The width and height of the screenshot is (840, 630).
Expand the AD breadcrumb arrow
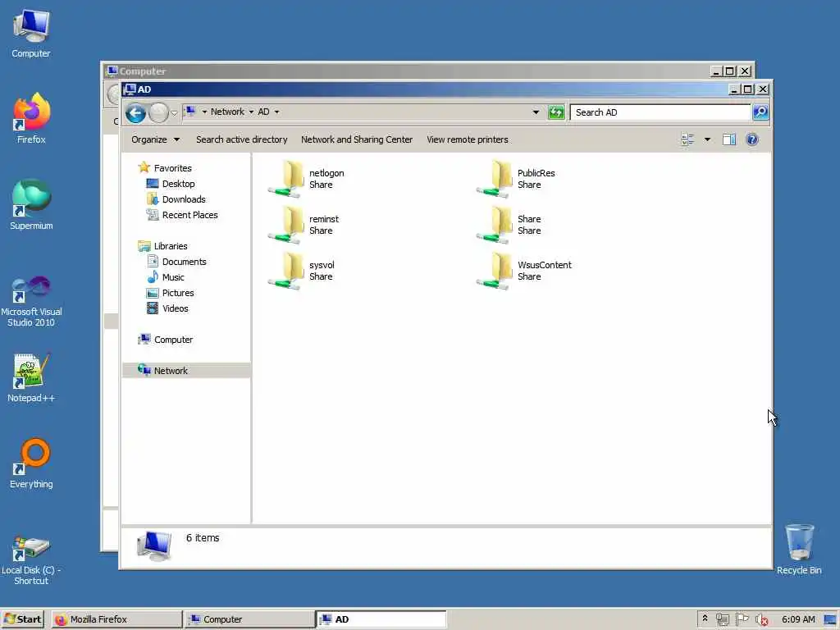pos(276,112)
